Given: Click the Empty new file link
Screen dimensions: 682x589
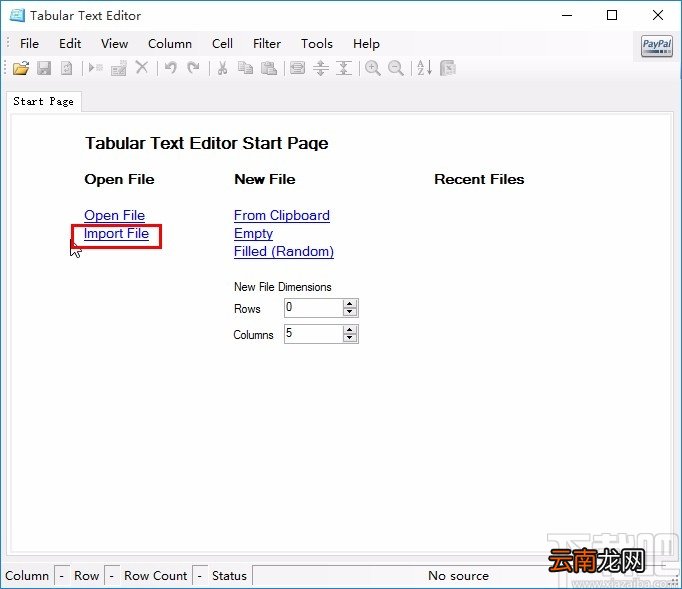Looking at the screenshot, I should pos(253,234).
